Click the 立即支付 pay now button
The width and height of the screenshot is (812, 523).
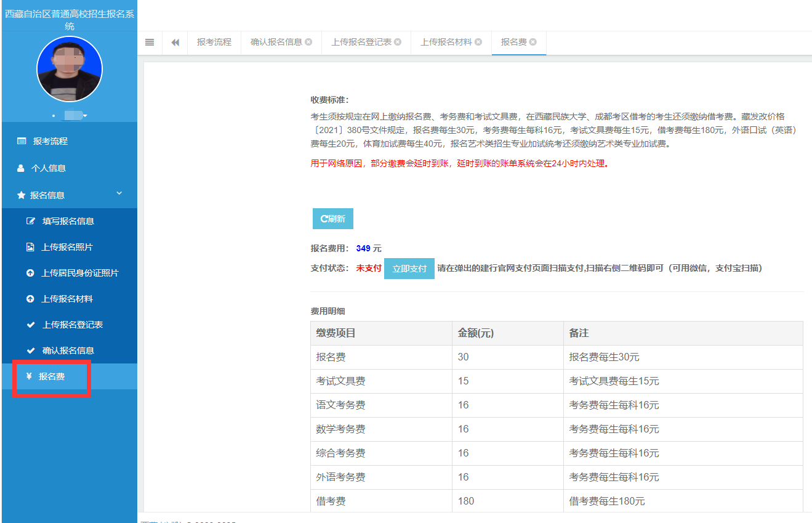[x=409, y=269]
